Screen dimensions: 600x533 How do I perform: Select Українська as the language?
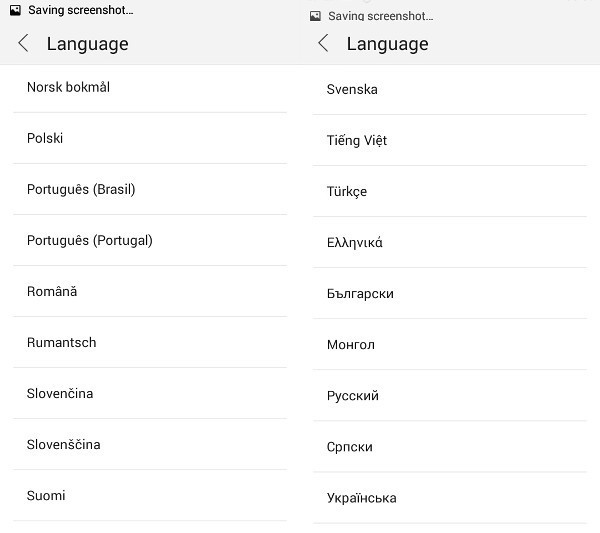click(362, 497)
